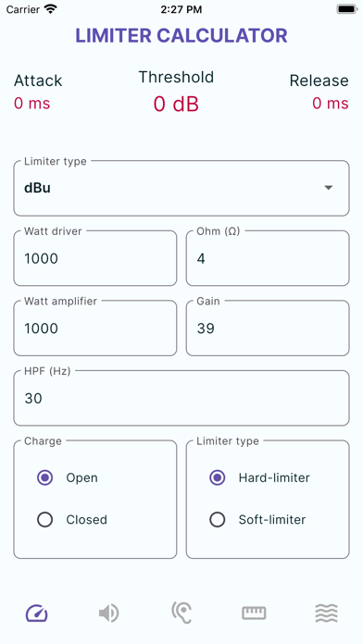The width and height of the screenshot is (363, 644).
Task: Edit the Ohm value field
Action: pos(268,258)
